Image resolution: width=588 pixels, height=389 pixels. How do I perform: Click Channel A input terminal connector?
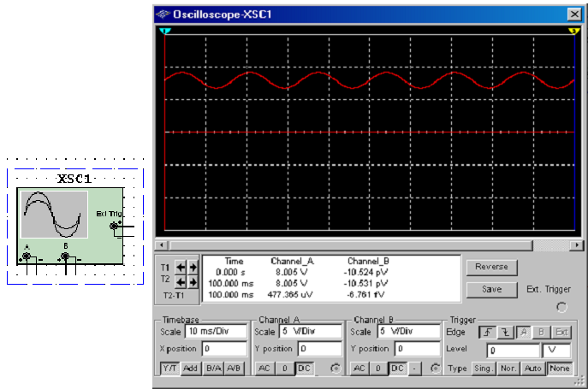(x=27, y=255)
